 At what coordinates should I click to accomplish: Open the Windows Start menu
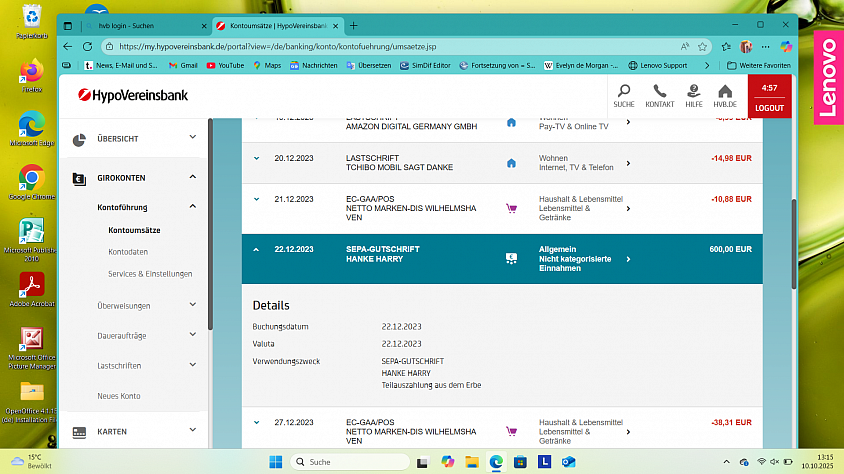tap(276, 462)
